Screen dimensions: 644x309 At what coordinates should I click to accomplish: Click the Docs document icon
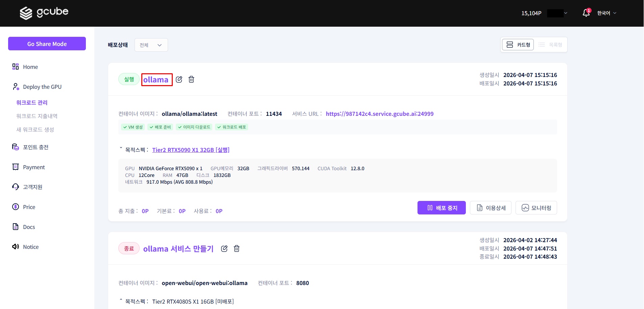[x=16, y=227]
